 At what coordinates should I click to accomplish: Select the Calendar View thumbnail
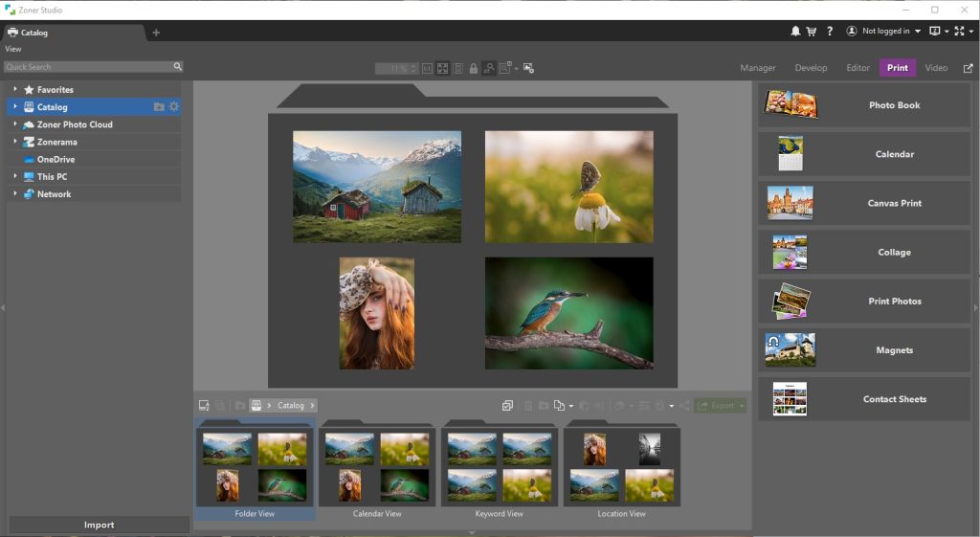pos(377,471)
